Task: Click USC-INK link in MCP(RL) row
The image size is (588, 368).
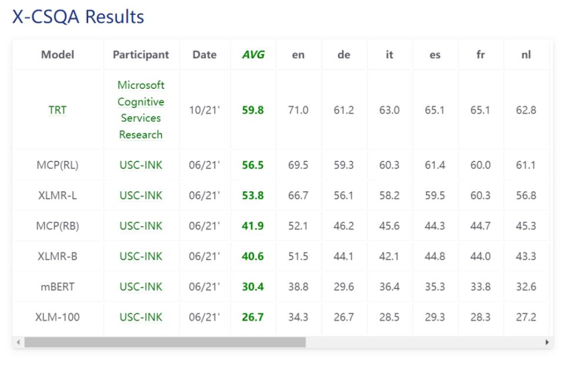Action: point(141,165)
